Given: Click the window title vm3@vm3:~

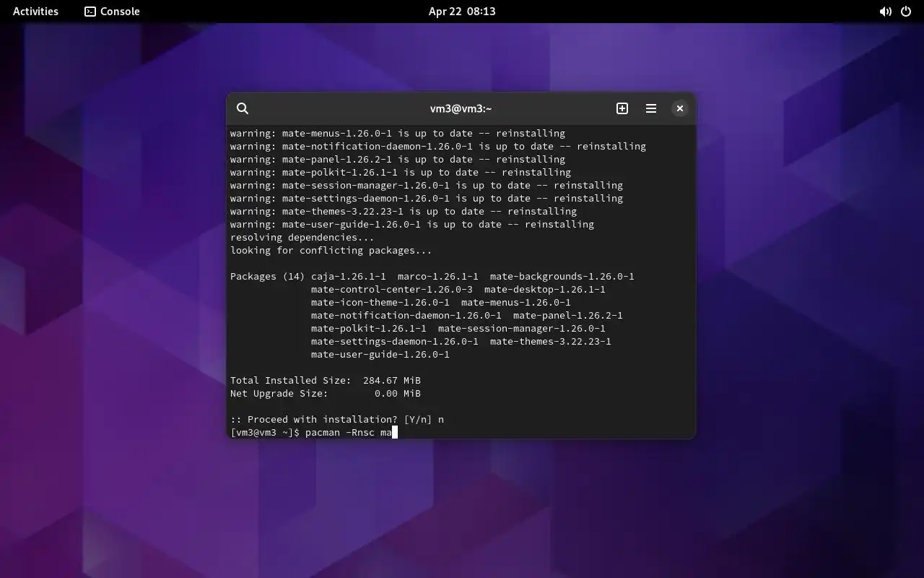Looking at the screenshot, I should 461,108.
